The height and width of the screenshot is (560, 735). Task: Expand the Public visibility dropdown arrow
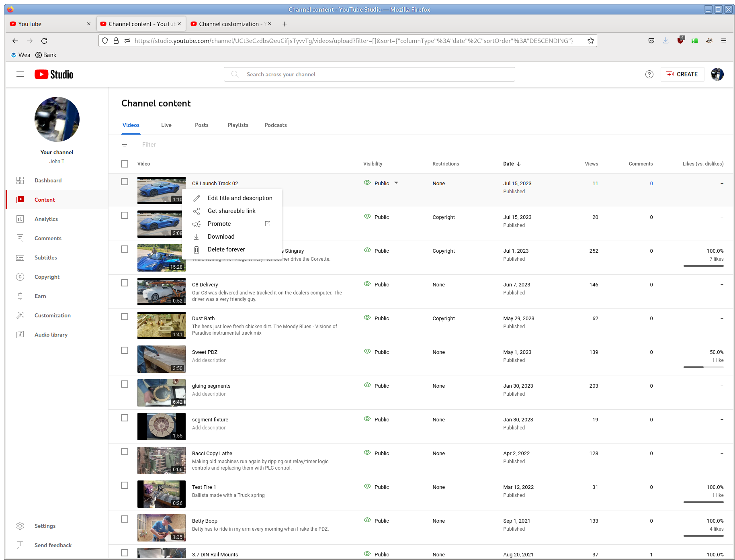click(x=396, y=183)
